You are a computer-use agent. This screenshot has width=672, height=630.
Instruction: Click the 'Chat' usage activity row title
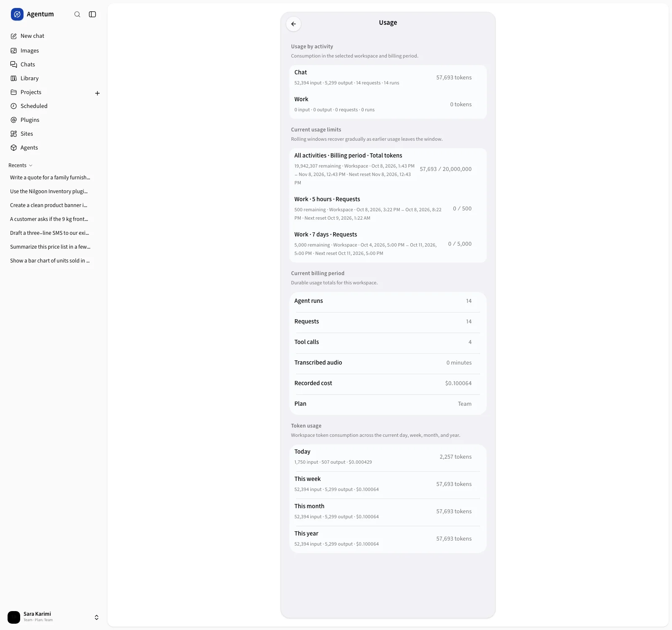pyautogui.click(x=301, y=72)
